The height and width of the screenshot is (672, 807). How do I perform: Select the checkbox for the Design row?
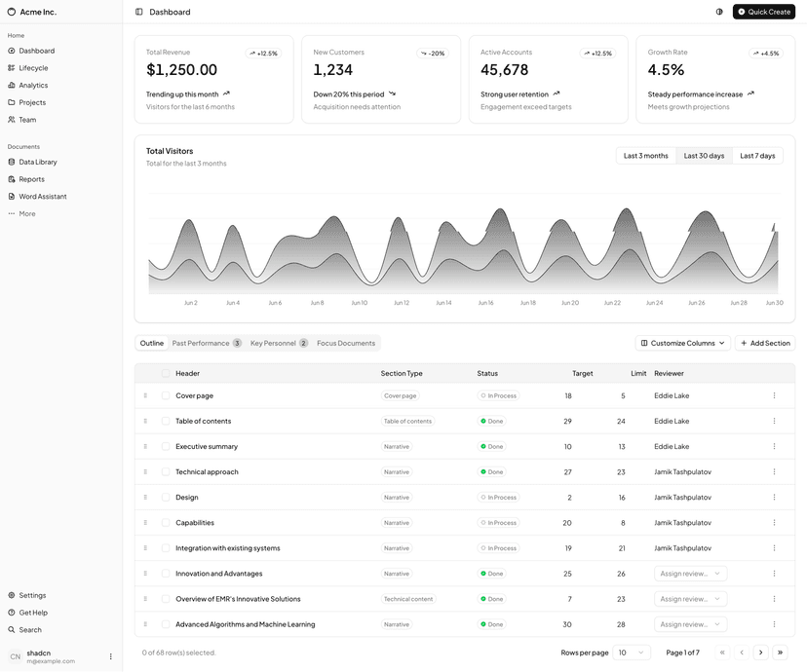tap(164, 497)
